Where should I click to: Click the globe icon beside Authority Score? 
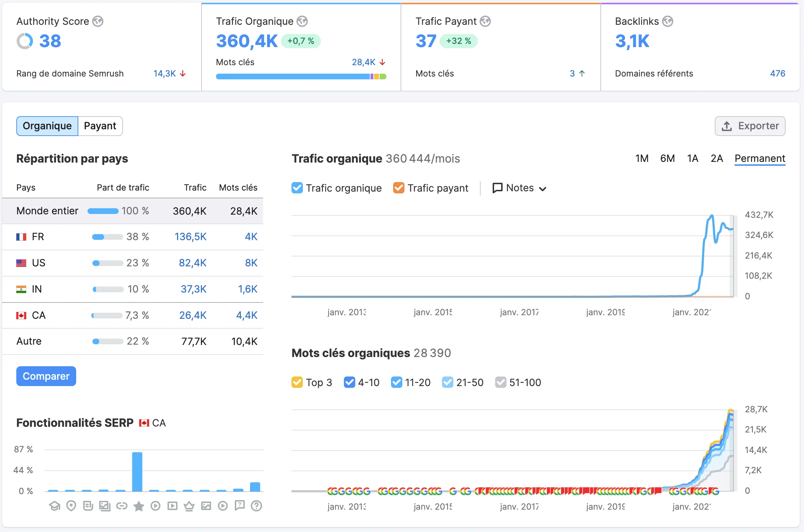98,21
